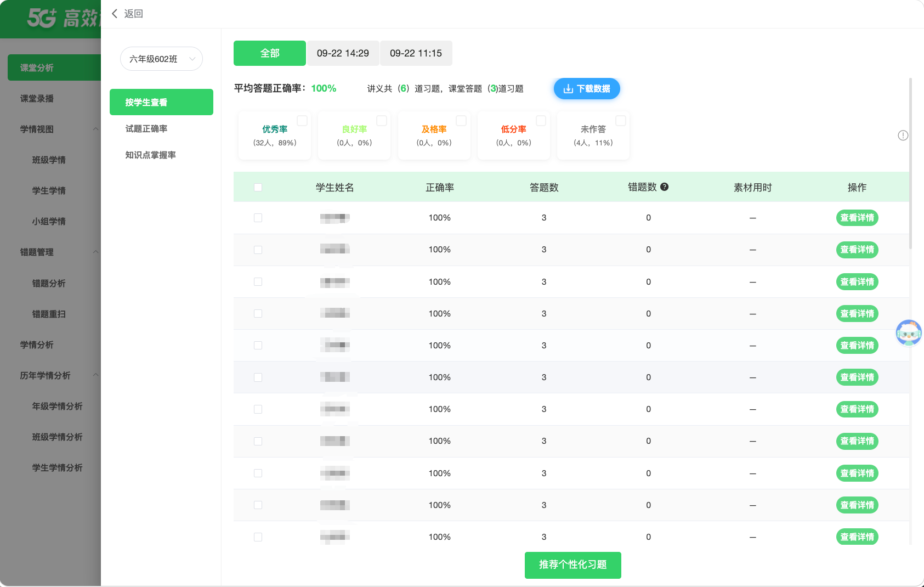This screenshot has height=587, width=924.
Task: Switch to the 09-22 11:15 session tab
Action: 416,53
